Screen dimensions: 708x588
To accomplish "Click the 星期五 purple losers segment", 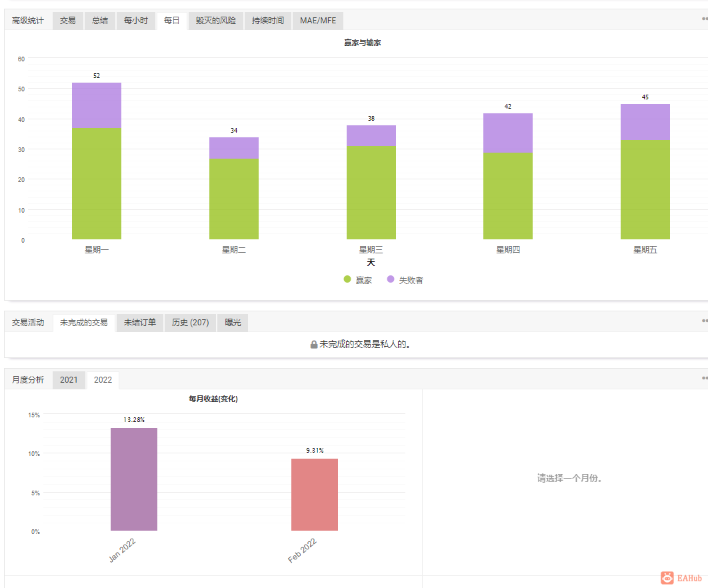I will point(645,123).
